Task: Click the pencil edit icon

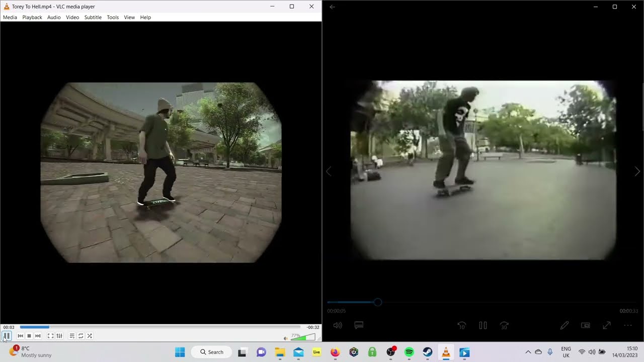Action: (x=565, y=325)
